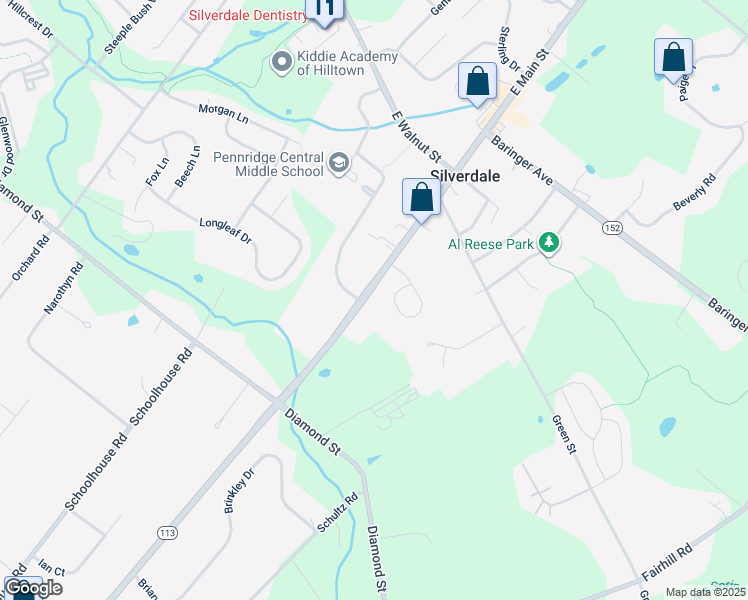Image resolution: width=748 pixels, height=600 pixels.
Task: Click the restaurant marker near Silverdale Dentistry
Action: tap(324, 10)
